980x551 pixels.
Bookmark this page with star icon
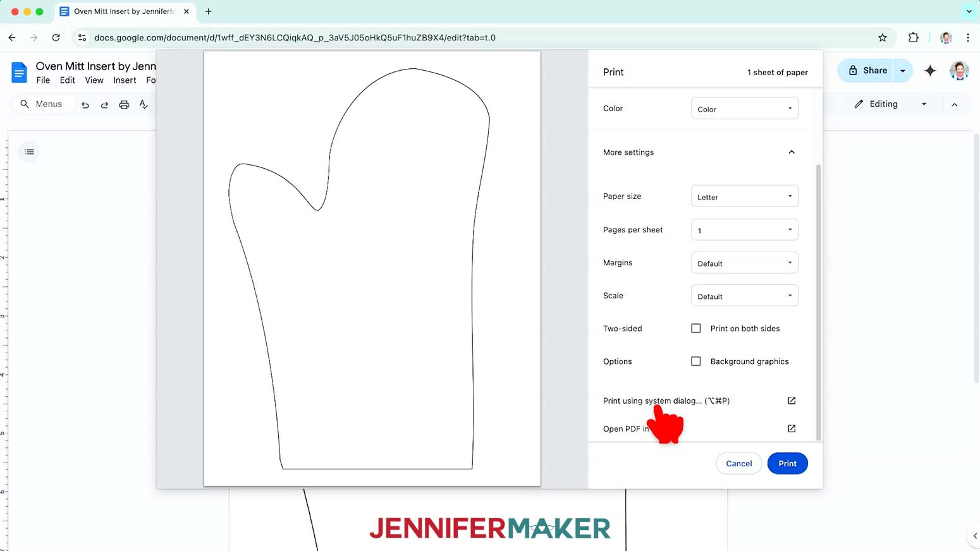[x=883, y=38]
